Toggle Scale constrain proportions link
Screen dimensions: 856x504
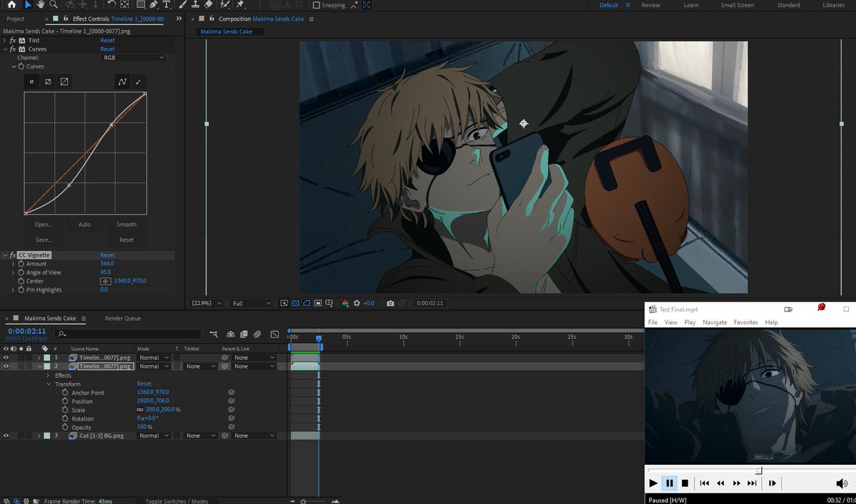click(x=141, y=410)
